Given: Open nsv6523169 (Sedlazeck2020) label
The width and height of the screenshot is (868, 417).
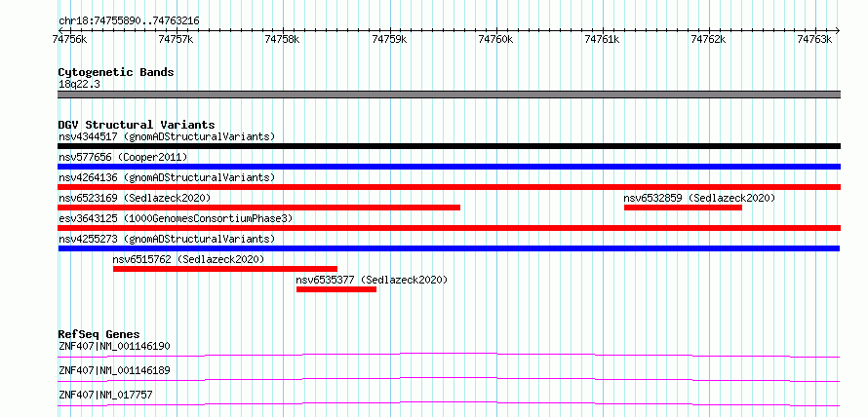Looking at the screenshot, I should 135,198.
